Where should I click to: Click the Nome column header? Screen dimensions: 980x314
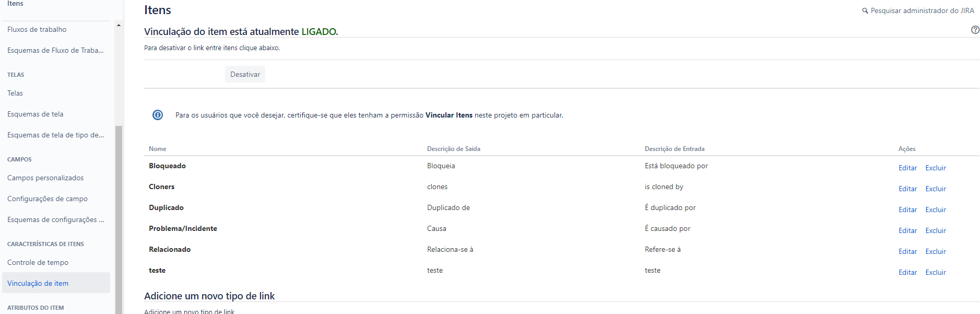157,149
